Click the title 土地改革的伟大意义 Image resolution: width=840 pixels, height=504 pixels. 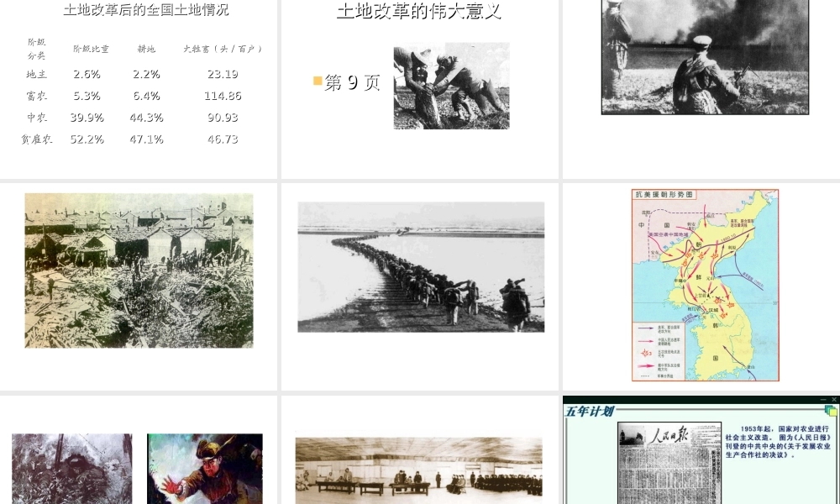pos(419,10)
